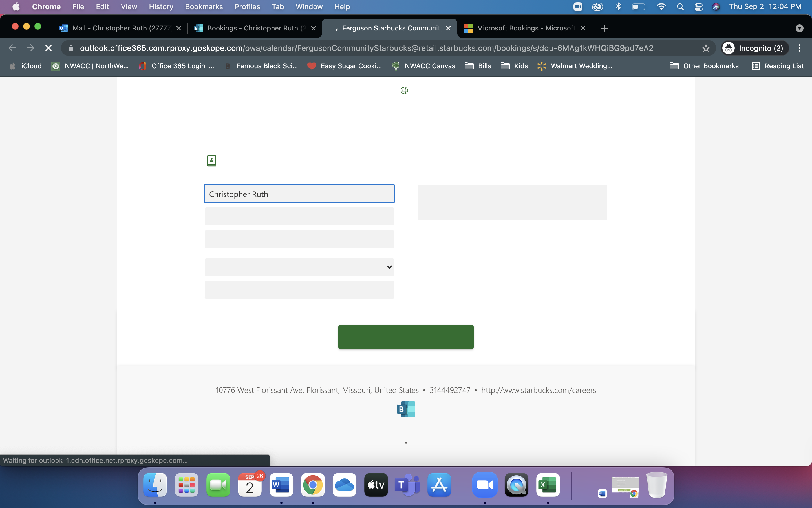This screenshot has width=812, height=508.
Task: Open the Bookmarks menu
Action: tap(204, 7)
